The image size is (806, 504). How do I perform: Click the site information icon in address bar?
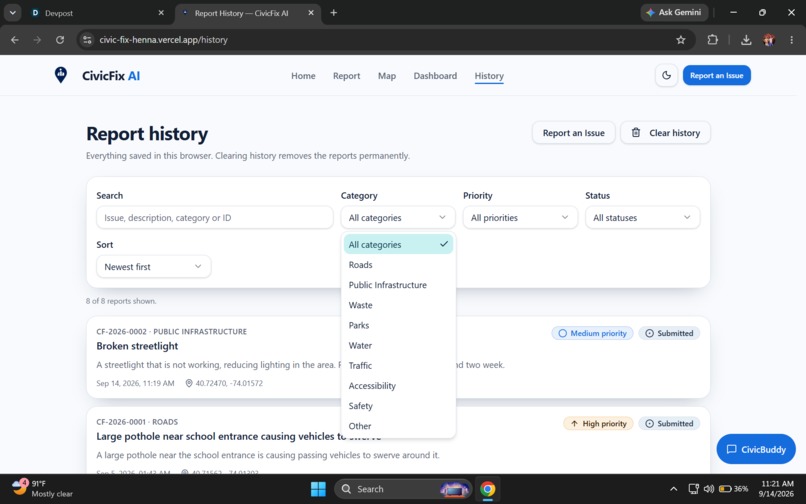coord(87,40)
